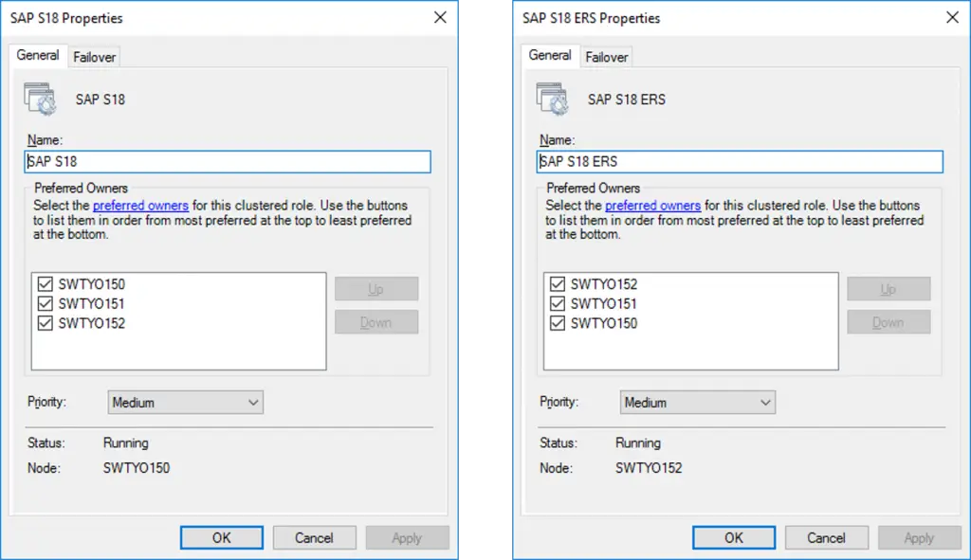Confirm SAP S18 ERS Properties with OK
Viewport: 971px width, 560px height.
coord(734,537)
